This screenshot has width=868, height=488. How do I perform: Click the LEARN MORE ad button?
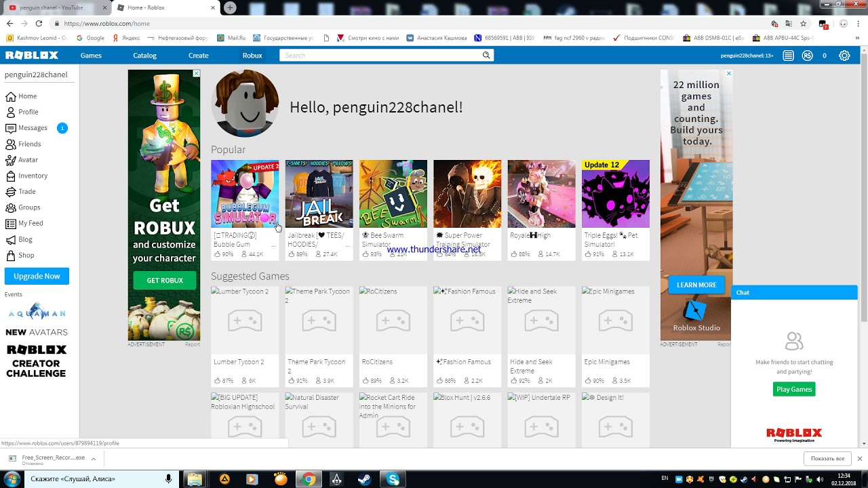(x=696, y=285)
